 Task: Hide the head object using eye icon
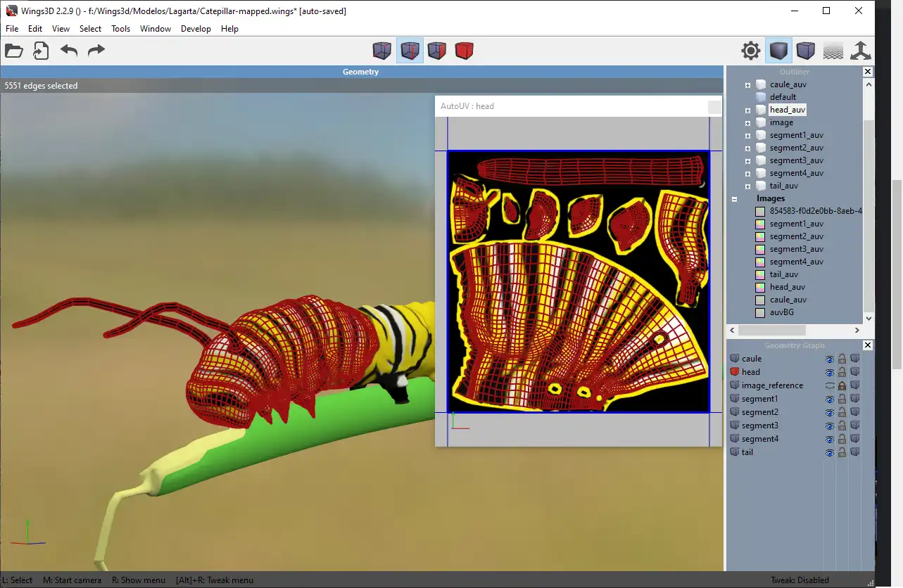[830, 372]
